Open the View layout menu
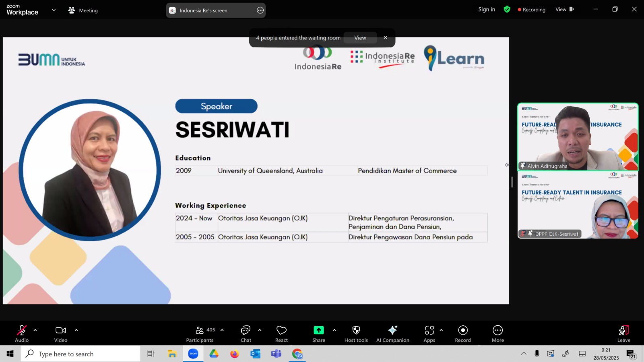The width and height of the screenshot is (644, 362). [x=565, y=9]
